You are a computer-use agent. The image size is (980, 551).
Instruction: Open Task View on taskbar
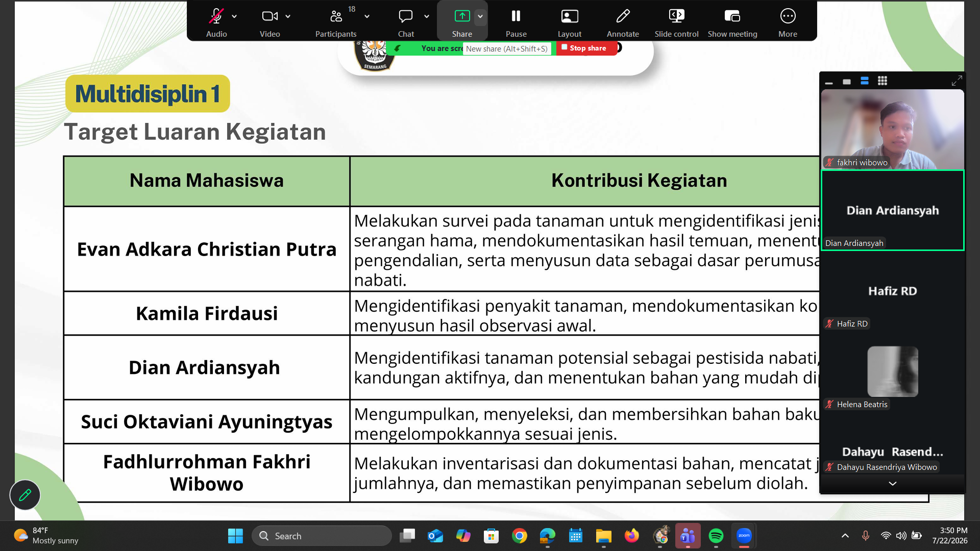407,536
